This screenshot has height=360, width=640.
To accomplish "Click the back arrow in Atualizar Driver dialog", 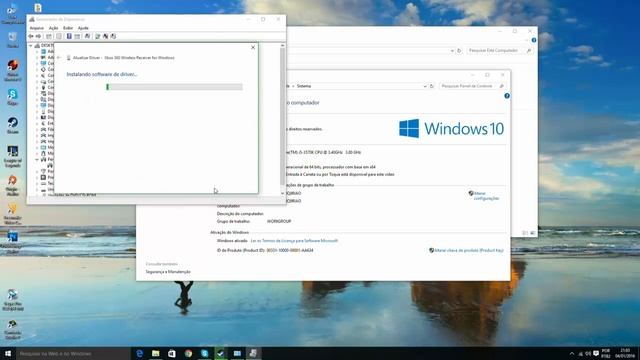I will pos(59,58).
